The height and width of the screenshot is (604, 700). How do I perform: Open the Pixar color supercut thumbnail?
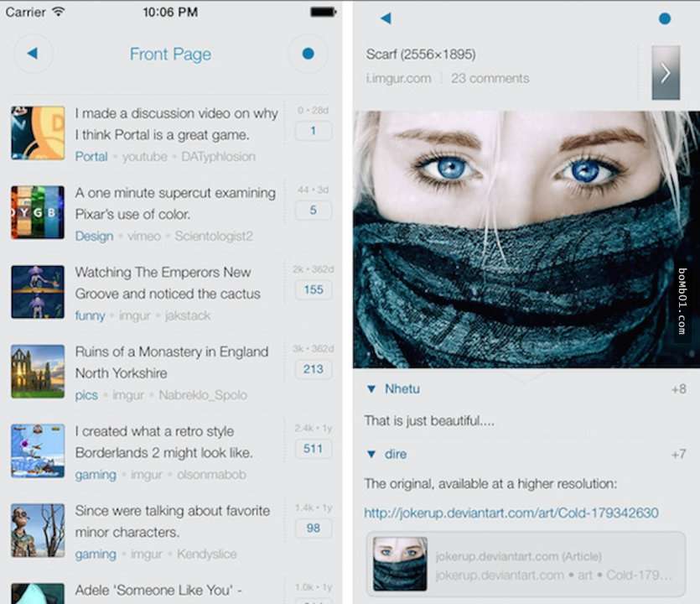pos(38,212)
